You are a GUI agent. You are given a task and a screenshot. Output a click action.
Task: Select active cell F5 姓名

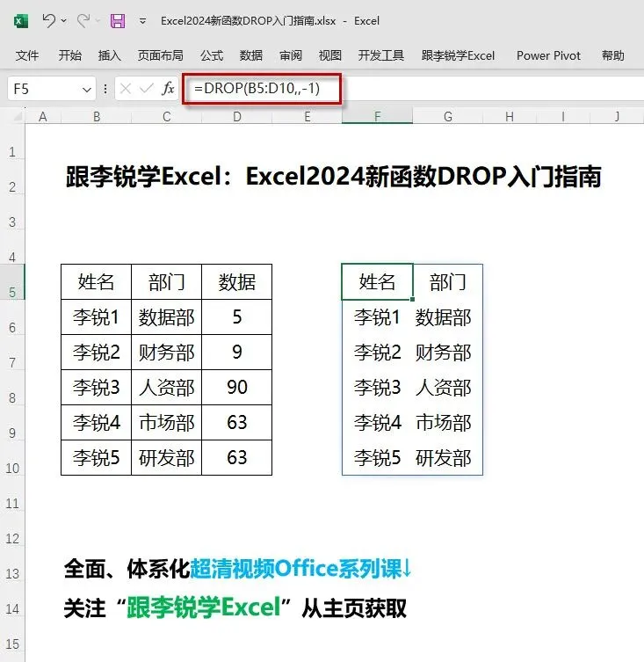(x=377, y=282)
